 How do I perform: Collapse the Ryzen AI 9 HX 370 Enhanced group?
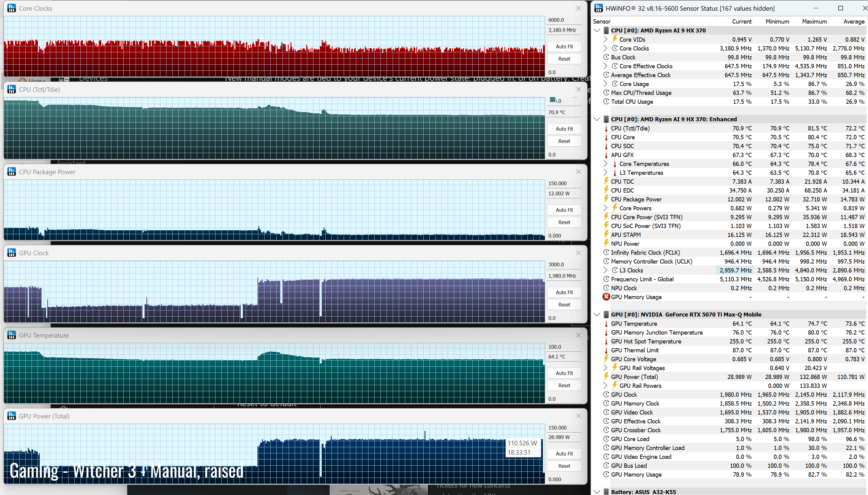[597, 119]
